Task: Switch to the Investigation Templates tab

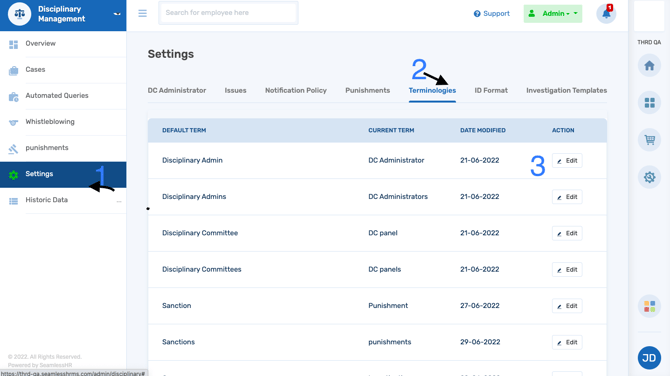Action: [567, 90]
